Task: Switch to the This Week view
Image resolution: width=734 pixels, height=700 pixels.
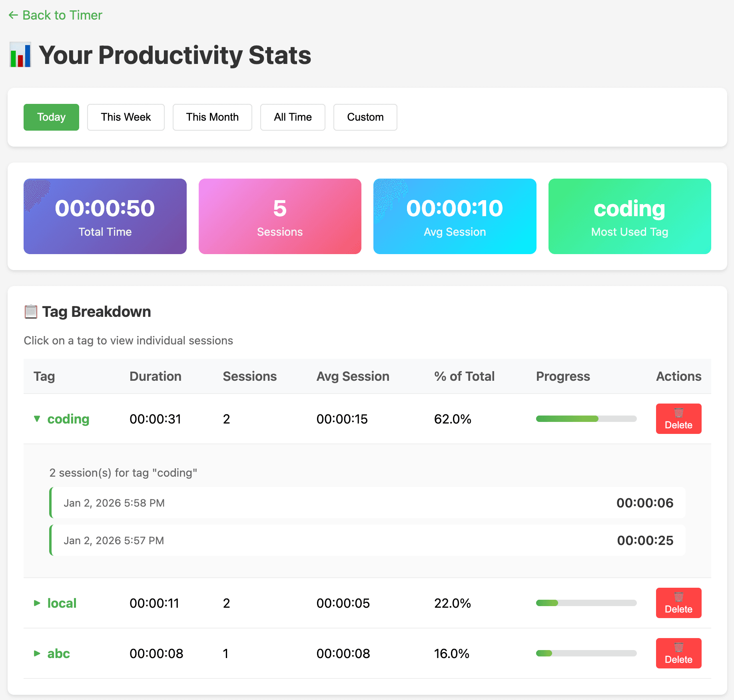Action: (126, 117)
